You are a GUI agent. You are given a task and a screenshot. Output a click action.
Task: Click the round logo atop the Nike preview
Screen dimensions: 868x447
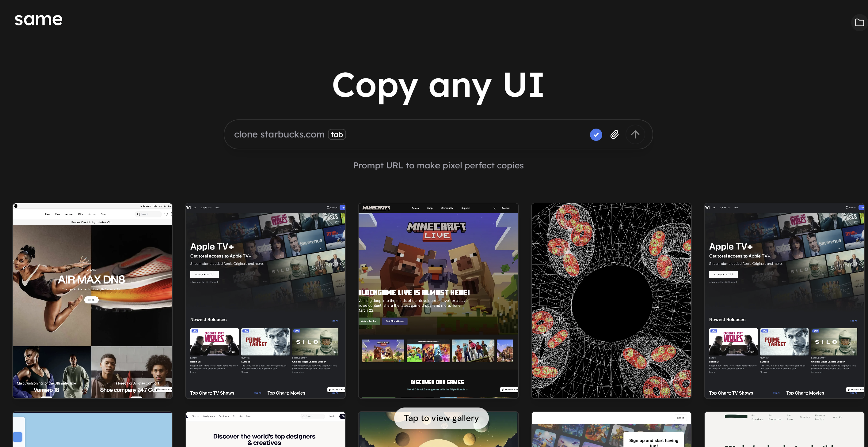(16, 206)
